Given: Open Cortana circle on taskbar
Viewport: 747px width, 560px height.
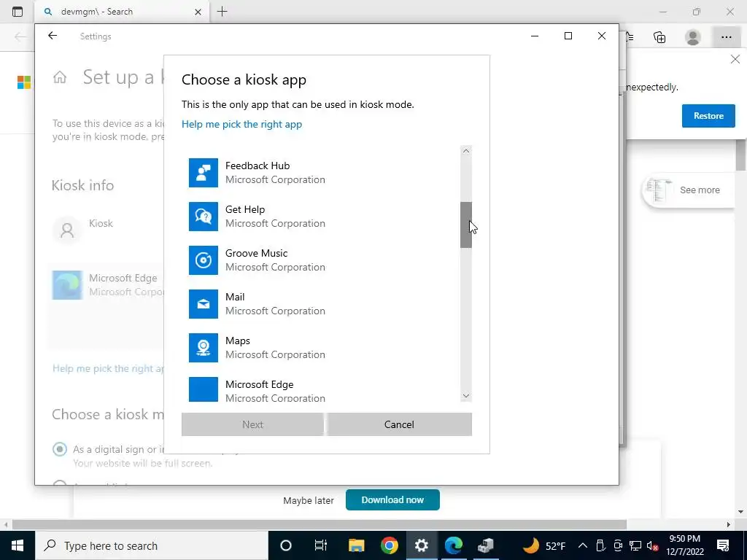Looking at the screenshot, I should click(x=286, y=545).
